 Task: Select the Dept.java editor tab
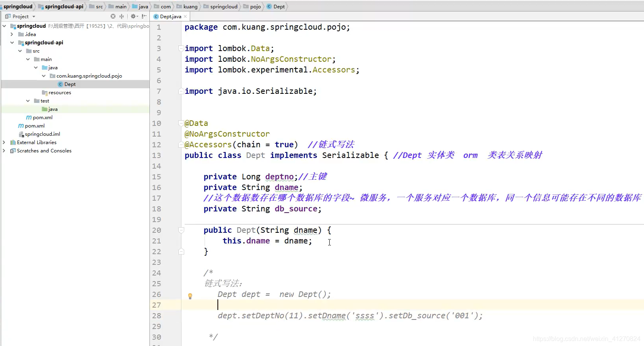170,17
